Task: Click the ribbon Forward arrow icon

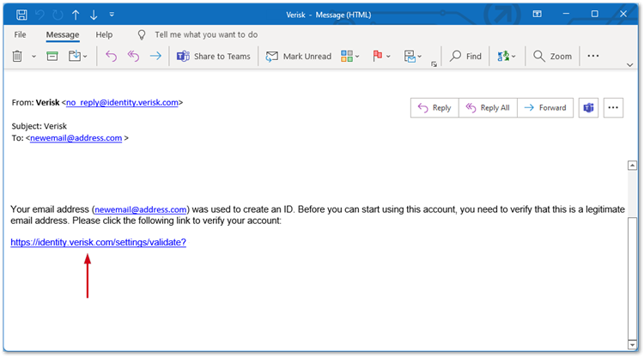Action: point(155,56)
